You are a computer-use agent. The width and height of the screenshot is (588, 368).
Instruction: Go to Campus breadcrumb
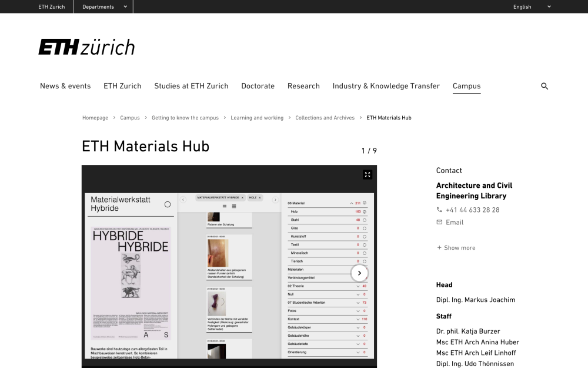[x=130, y=118]
